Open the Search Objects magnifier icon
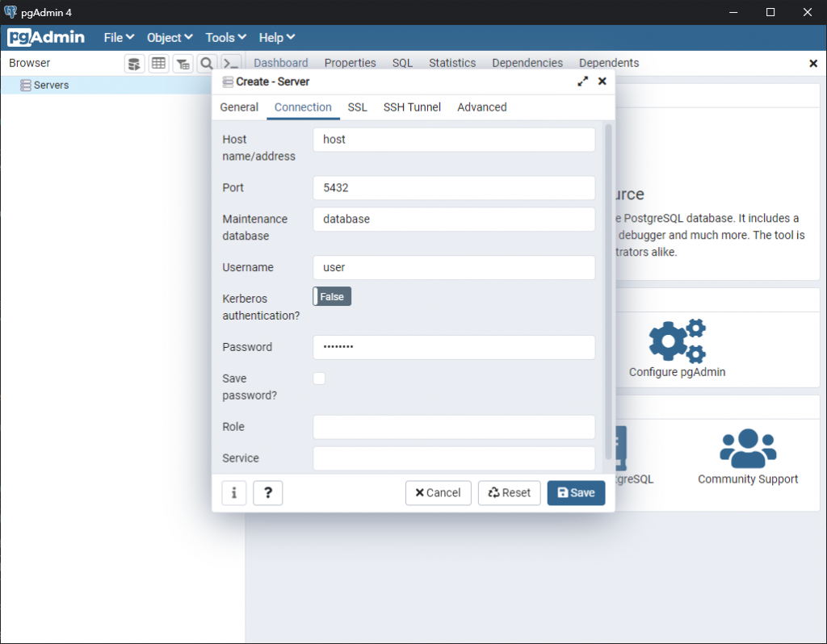The image size is (827, 644). [207, 64]
